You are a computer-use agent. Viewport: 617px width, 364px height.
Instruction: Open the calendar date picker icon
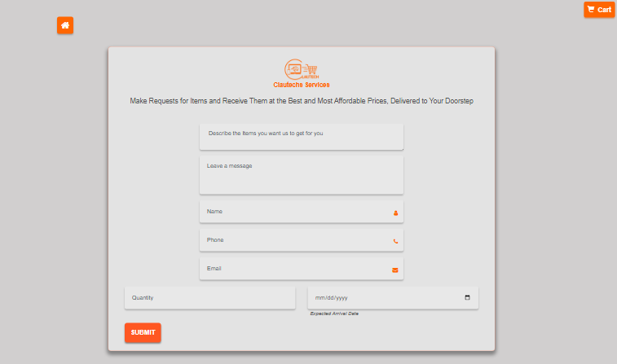pyautogui.click(x=467, y=298)
